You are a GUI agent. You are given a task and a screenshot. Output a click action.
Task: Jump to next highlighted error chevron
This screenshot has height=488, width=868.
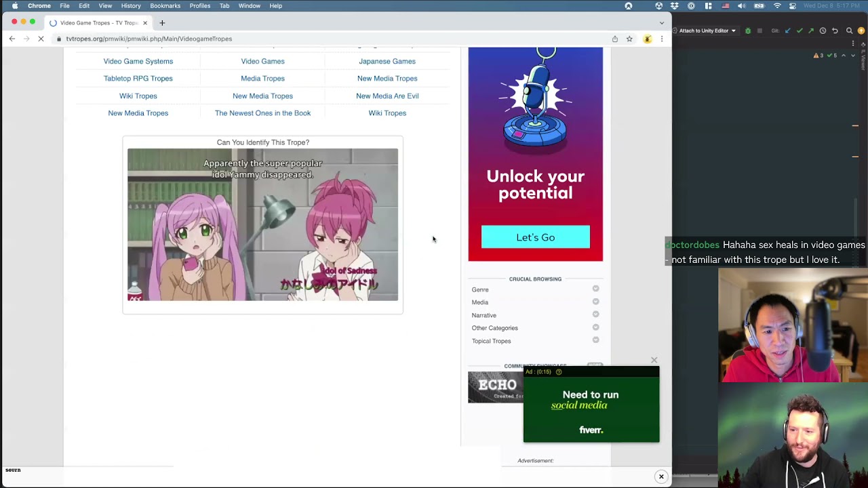[x=853, y=56]
